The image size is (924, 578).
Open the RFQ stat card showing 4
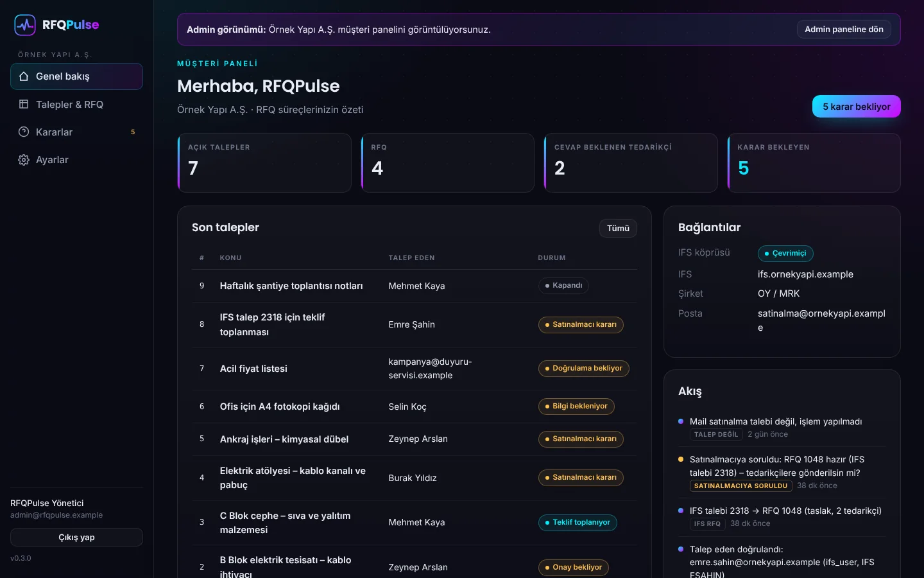[448, 162]
